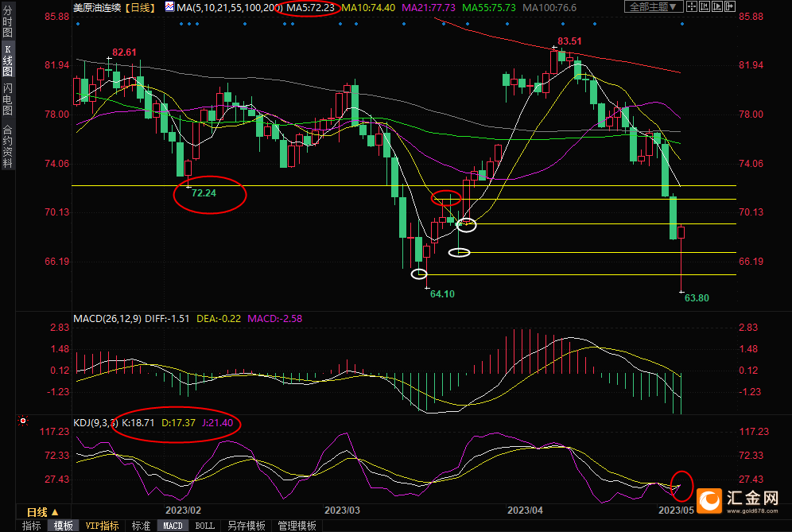Click the MA21:77.73 value

429,8
